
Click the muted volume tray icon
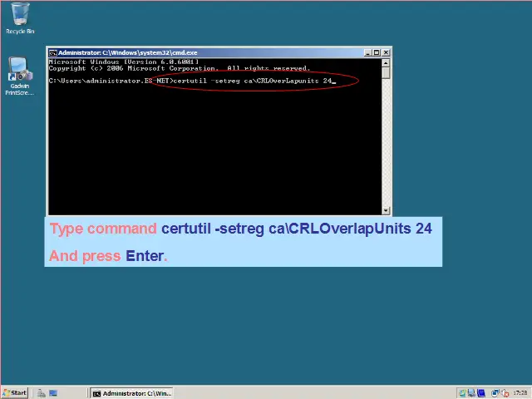505,393
